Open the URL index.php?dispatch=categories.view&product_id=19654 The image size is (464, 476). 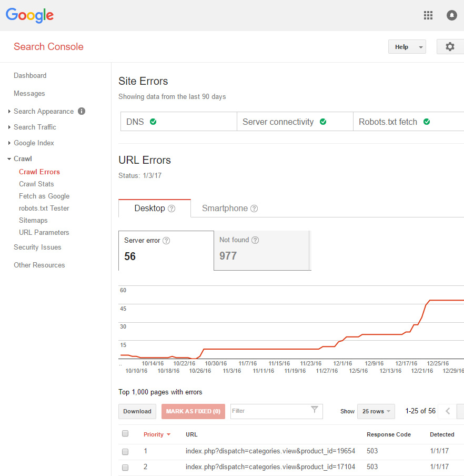[x=270, y=451]
